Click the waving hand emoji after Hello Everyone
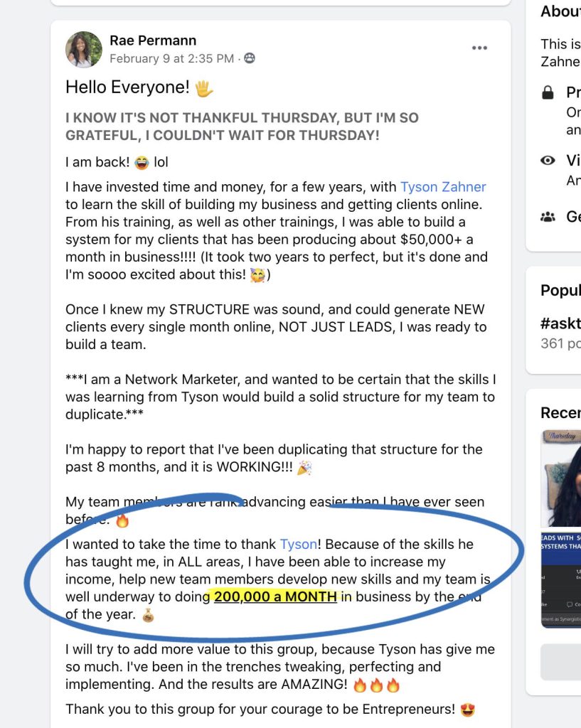The image size is (581, 728). tap(204, 87)
